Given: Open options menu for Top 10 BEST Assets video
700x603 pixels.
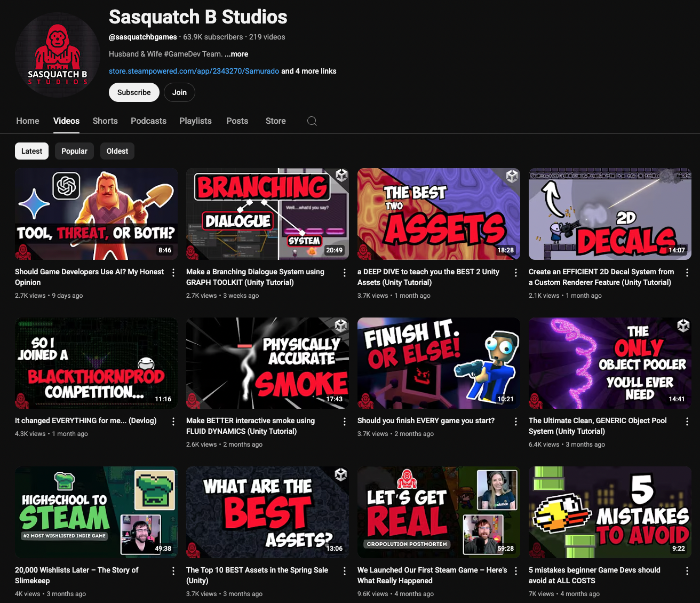Looking at the screenshot, I should tap(345, 571).
